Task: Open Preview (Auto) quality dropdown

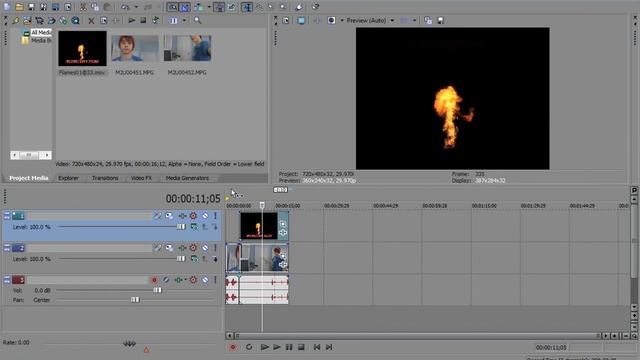Action: tap(392, 20)
